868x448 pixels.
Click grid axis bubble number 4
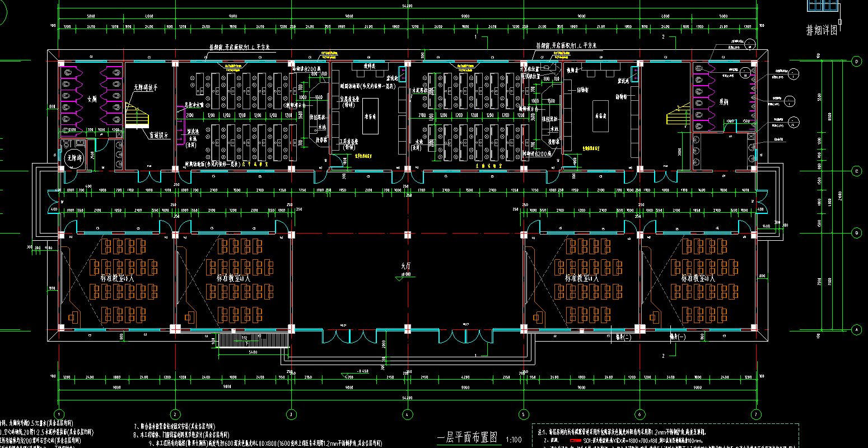407,414
